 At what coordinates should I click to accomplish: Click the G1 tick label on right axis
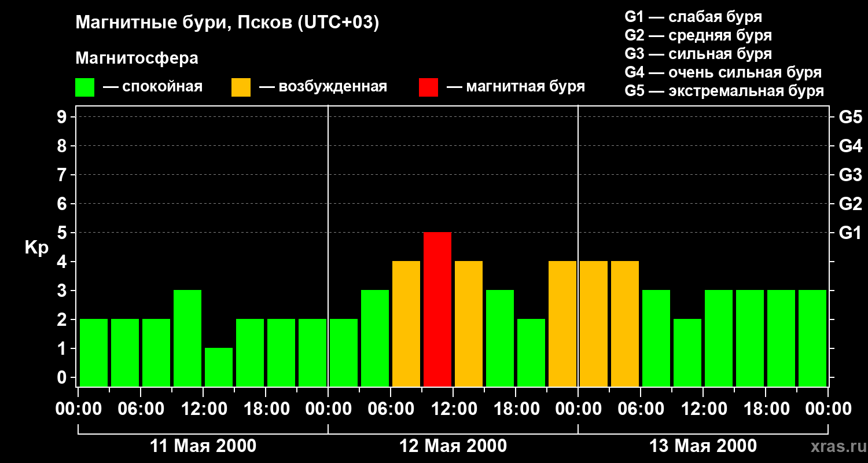point(850,233)
